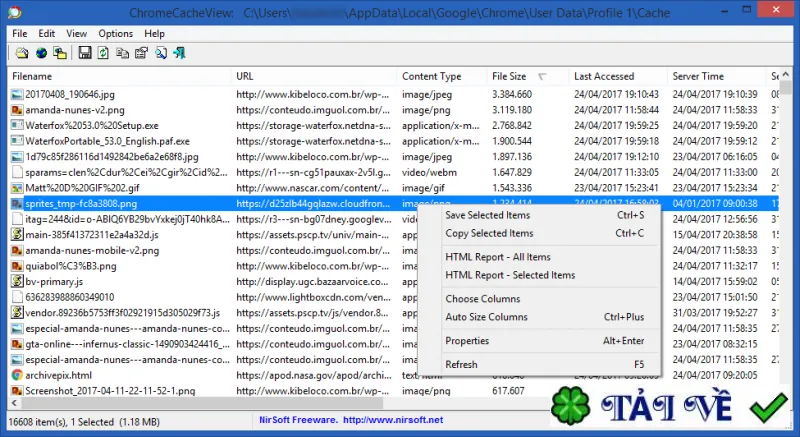
Task: Click the Exit door toolbar icon
Action: pyautogui.click(x=180, y=53)
